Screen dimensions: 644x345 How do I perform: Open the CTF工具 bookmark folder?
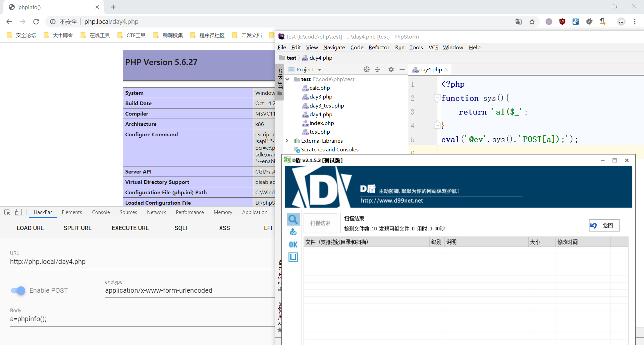click(131, 35)
